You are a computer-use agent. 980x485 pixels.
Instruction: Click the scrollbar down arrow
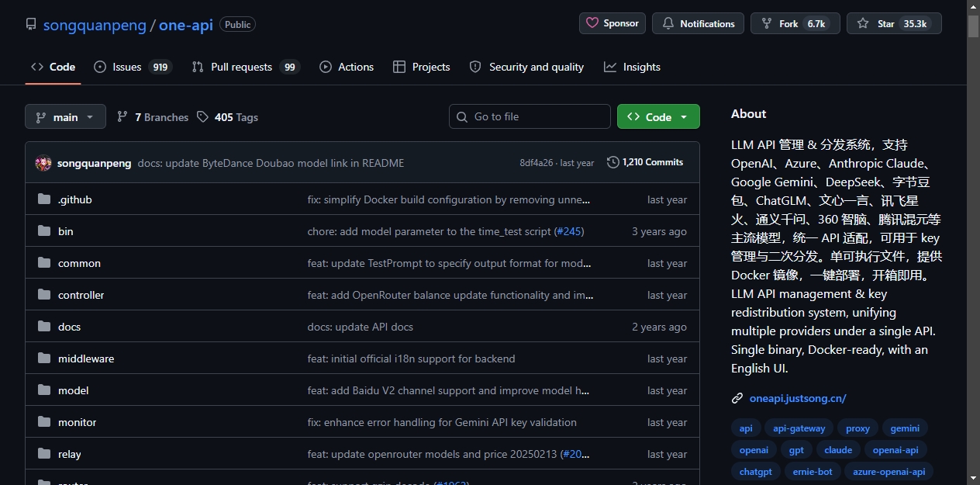[973, 478]
